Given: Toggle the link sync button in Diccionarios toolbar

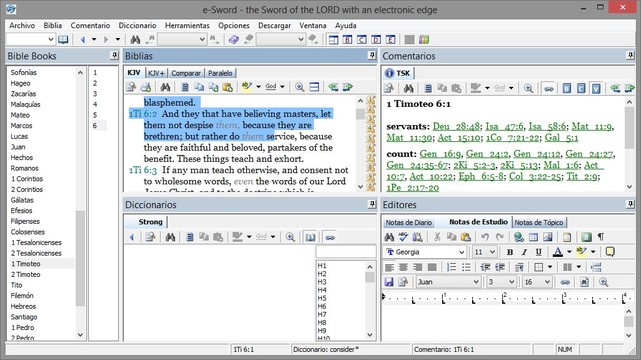Looking at the screenshot, I should (x=330, y=237).
